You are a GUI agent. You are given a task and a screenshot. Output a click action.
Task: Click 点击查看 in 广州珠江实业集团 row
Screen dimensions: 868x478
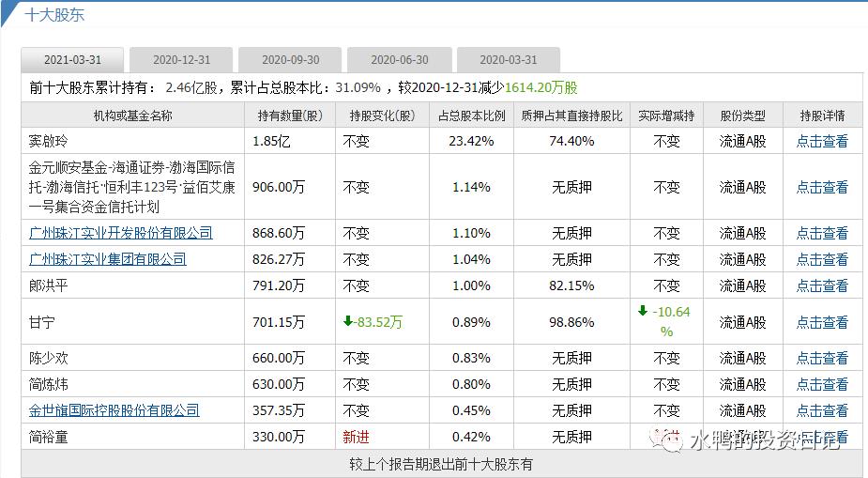point(822,259)
